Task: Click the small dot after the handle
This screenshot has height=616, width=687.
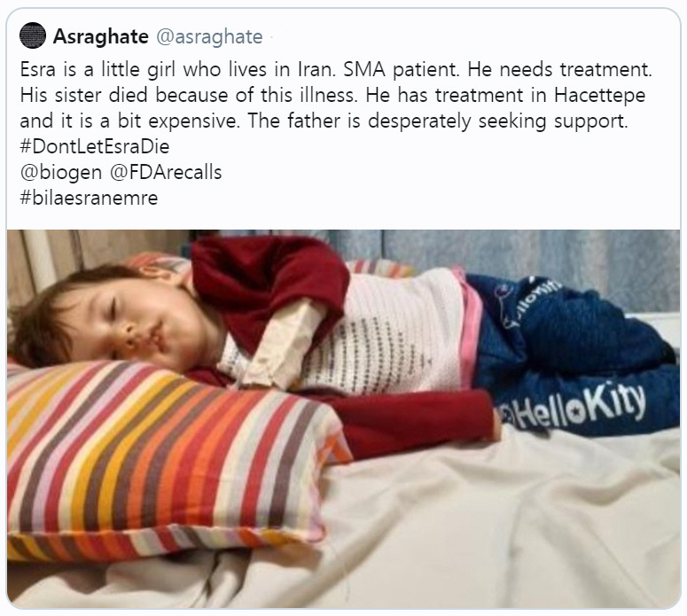Action: [x=271, y=37]
